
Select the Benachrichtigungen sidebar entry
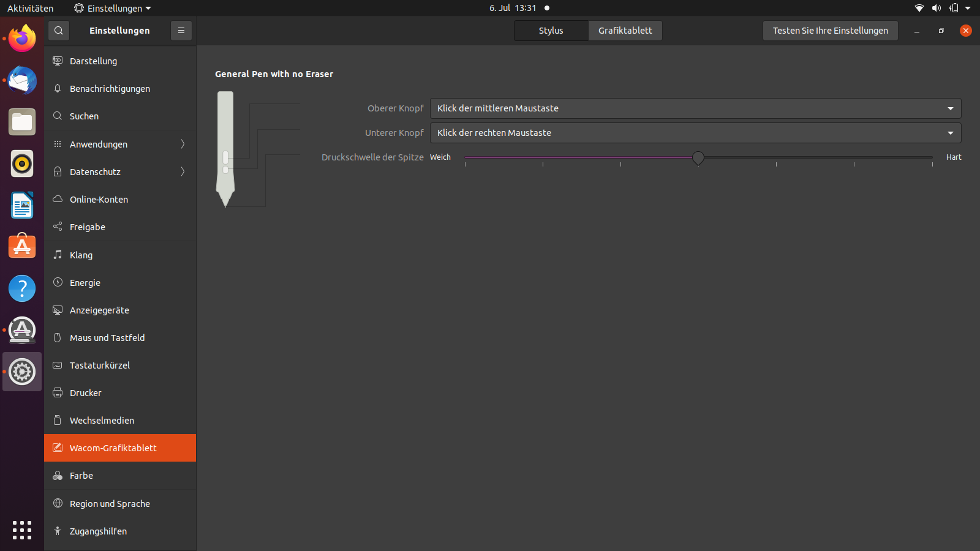[110, 88]
